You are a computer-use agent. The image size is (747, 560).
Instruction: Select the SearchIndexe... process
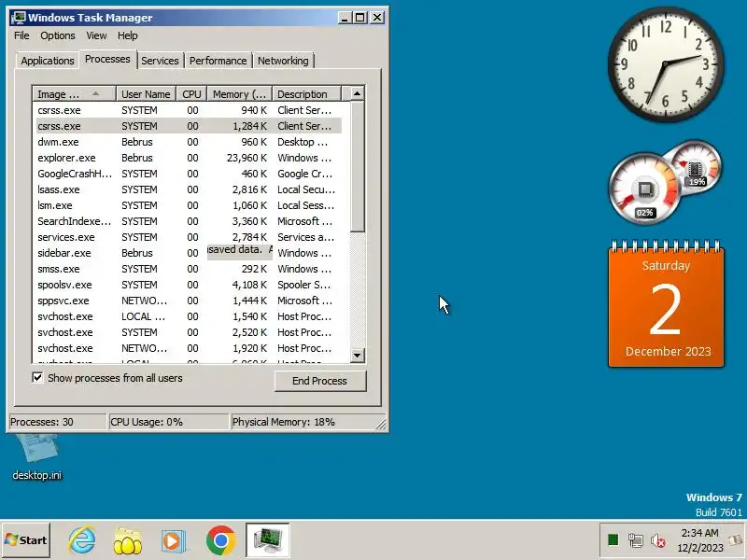point(188,221)
